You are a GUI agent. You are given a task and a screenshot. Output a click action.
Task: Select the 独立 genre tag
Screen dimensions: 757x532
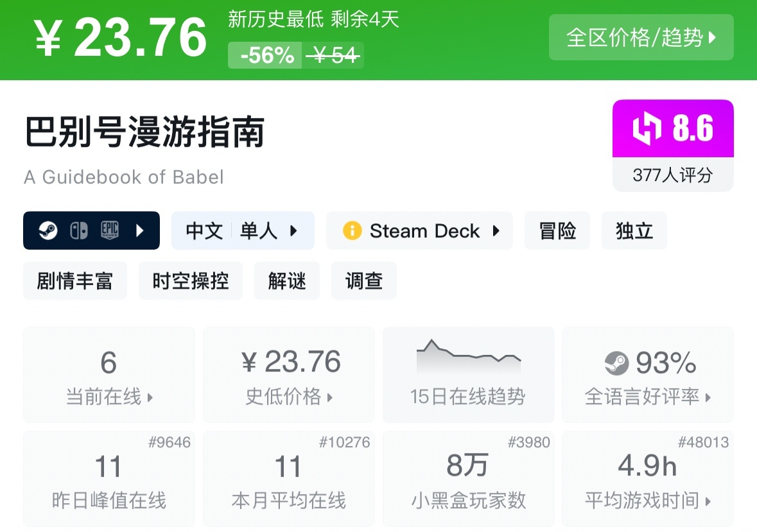coord(634,230)
